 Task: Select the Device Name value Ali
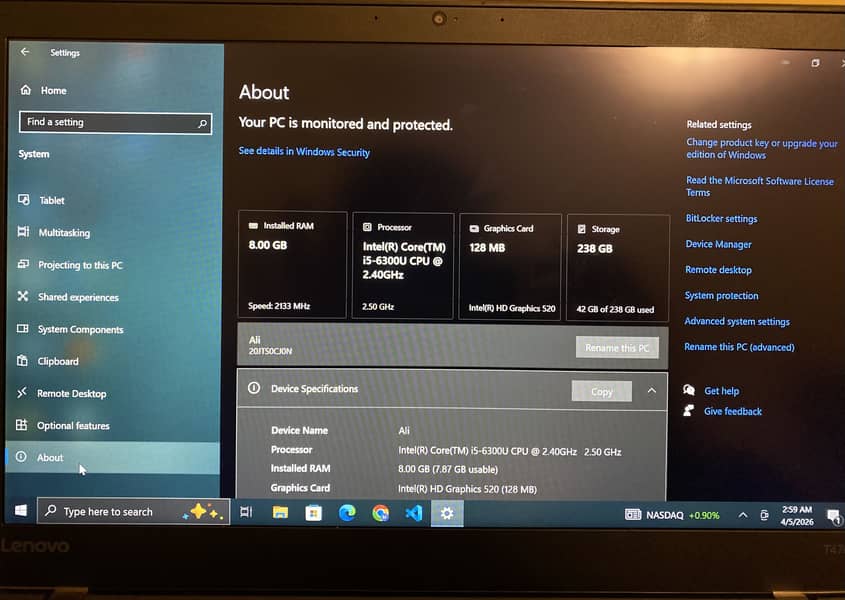click(x=404, y=431)
